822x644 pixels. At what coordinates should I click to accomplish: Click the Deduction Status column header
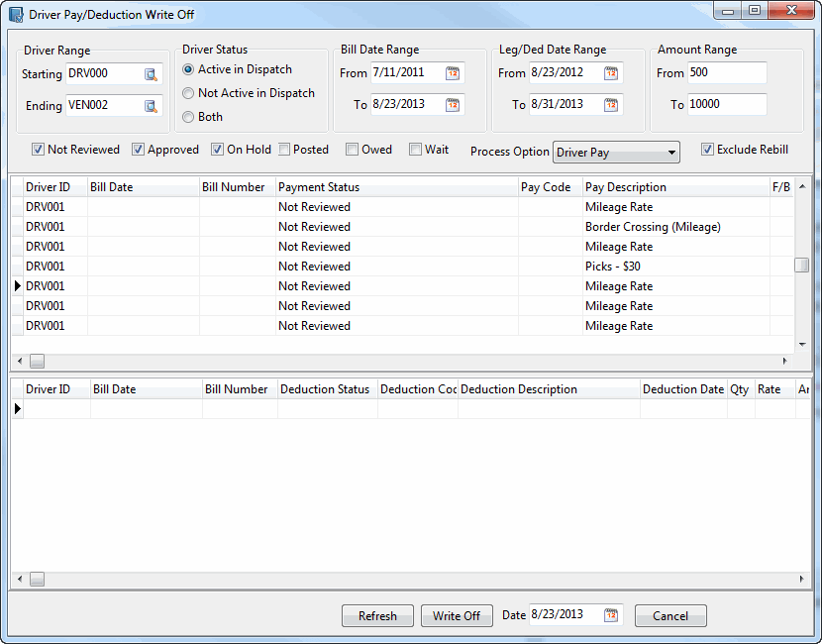click(326, 389)
